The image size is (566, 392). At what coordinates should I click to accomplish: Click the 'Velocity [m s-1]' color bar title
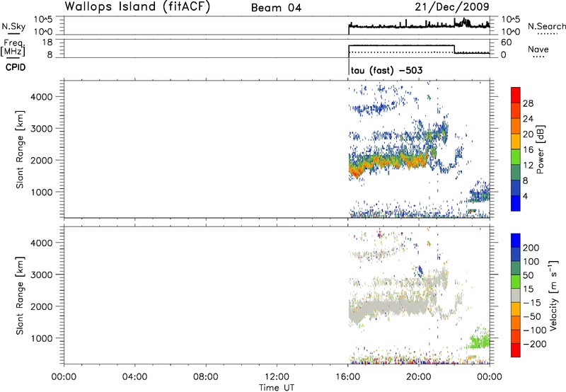point(553,295)
